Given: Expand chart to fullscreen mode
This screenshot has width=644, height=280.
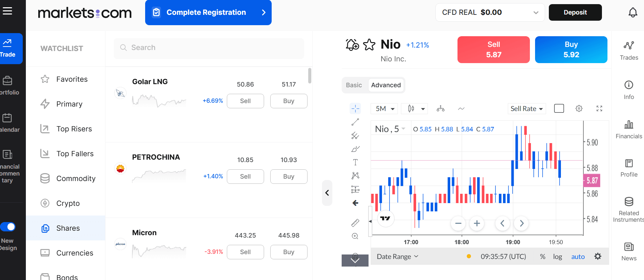Looking at the screenshot, I should pos(599,109).
